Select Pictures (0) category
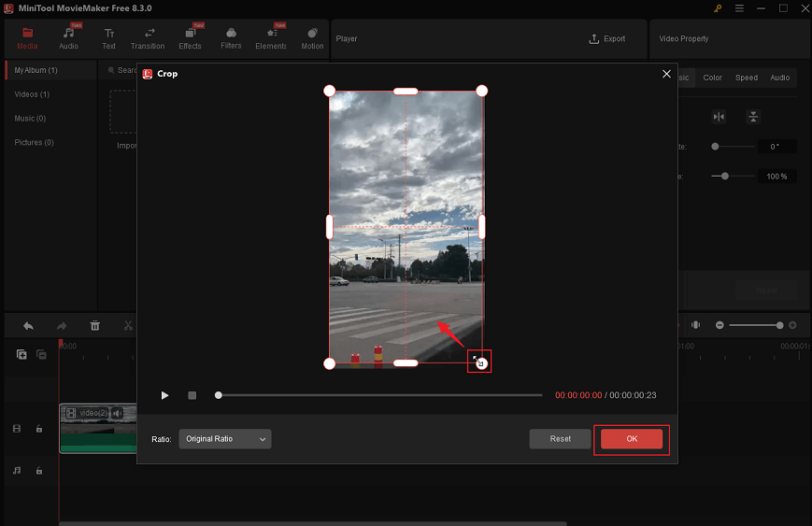This screenshot has height=526, width=812. [35, 142]
